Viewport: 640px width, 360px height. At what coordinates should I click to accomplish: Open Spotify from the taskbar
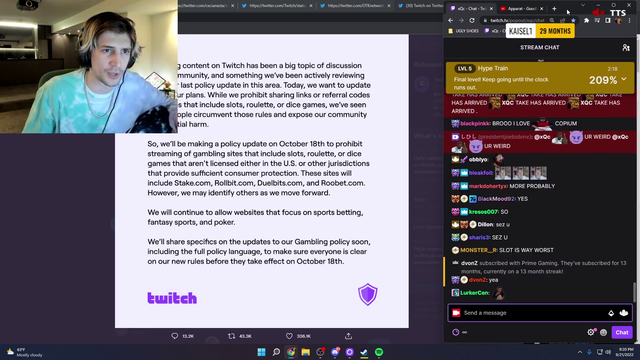[x=379, y=352]
